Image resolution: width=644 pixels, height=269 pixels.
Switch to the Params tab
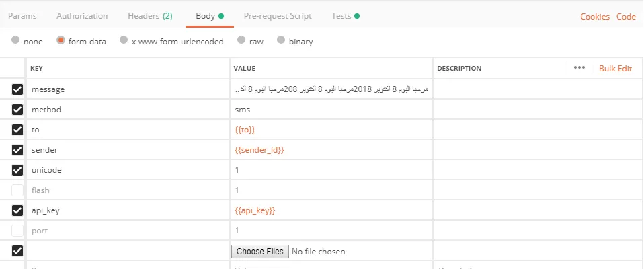(22, 16)
